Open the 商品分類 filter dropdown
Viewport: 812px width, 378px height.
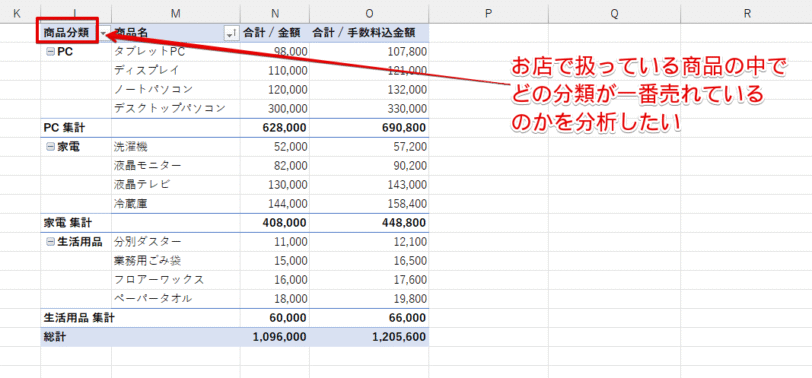click(104, 34)
